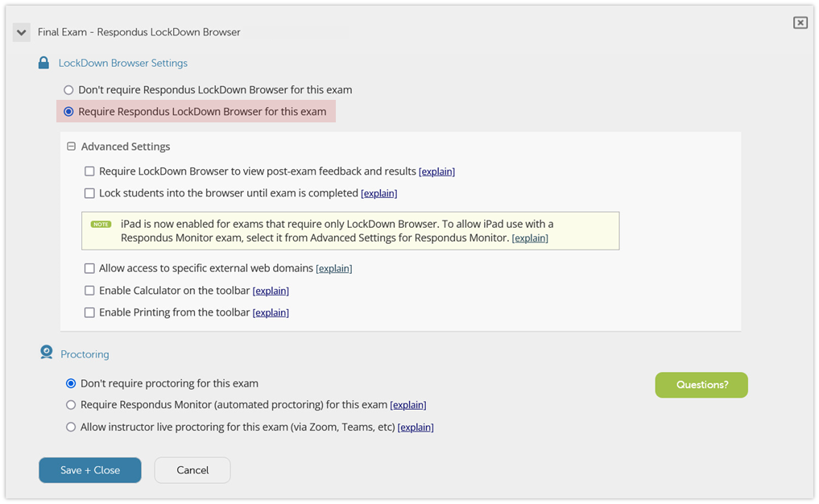The width and height of the screenshot is (819, 504).
Task: Check Allow access to specific external web domains
Action: tap(90, 268)
